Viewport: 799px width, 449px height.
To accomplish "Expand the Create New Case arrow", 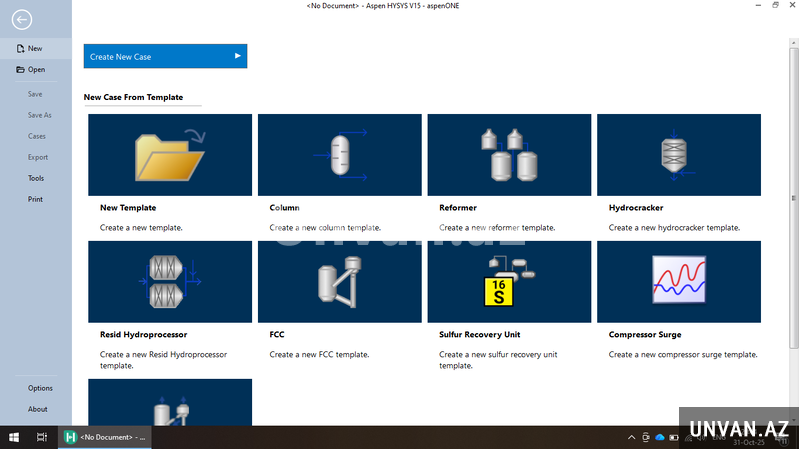I will tap(238, 56).
